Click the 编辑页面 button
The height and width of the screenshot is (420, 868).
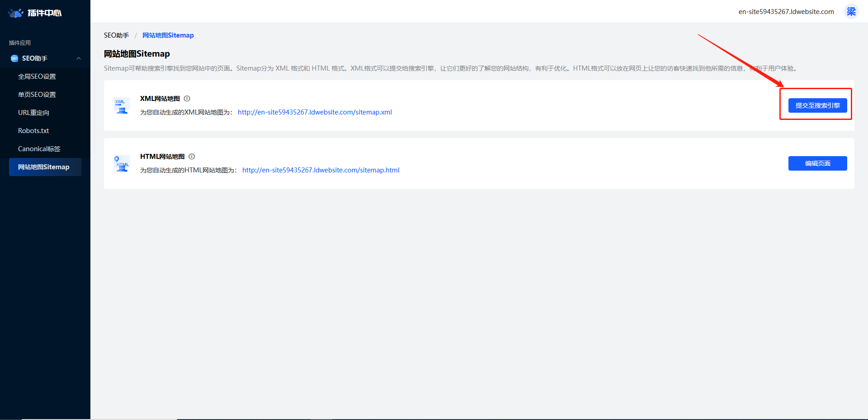(817, 163)
